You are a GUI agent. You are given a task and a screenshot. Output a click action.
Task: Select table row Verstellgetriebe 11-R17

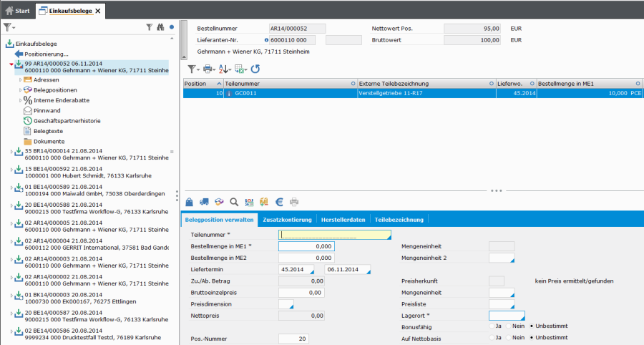click(413, 93)
